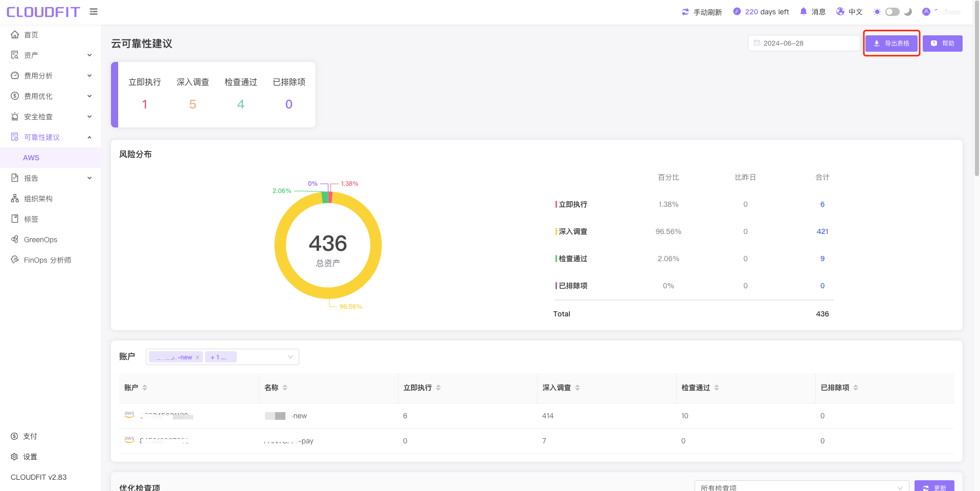Expand the 费用分析 menu chevron
This screenshot has height=491, width=980.
pos(90,76)
